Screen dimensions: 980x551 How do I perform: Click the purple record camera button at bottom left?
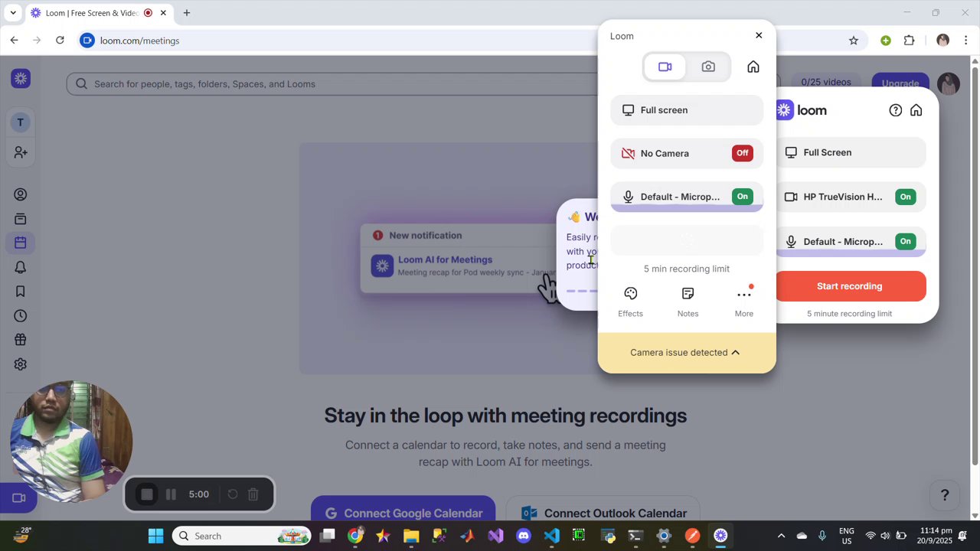[19, 498]
